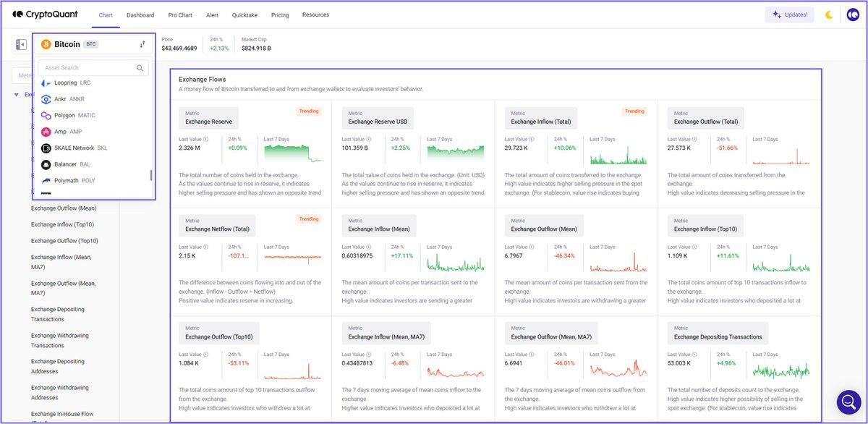Toggle dark mode moon icon
The image size is (868, 424).
coord(829,14)
